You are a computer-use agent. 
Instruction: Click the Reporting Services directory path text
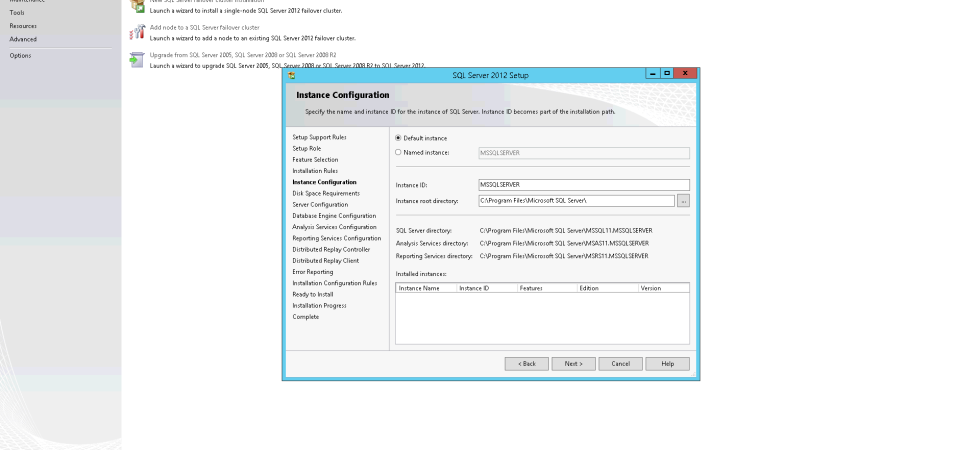tap(564, 256)
